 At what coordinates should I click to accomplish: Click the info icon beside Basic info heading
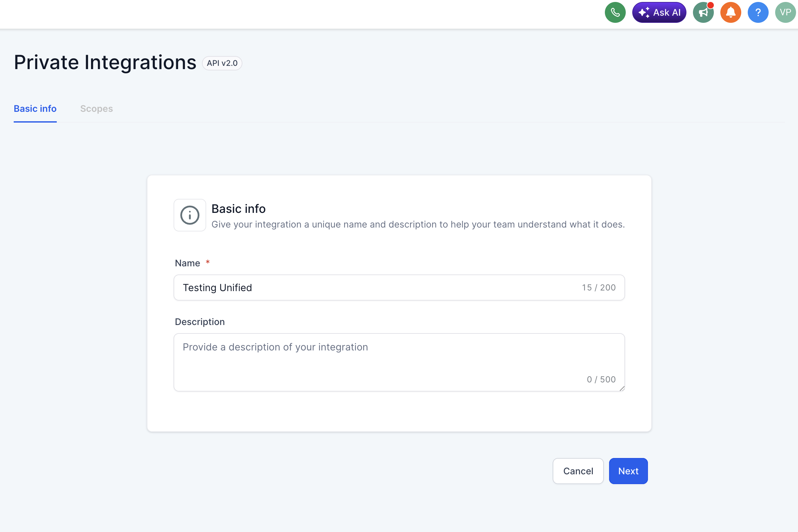pos(190,215)
